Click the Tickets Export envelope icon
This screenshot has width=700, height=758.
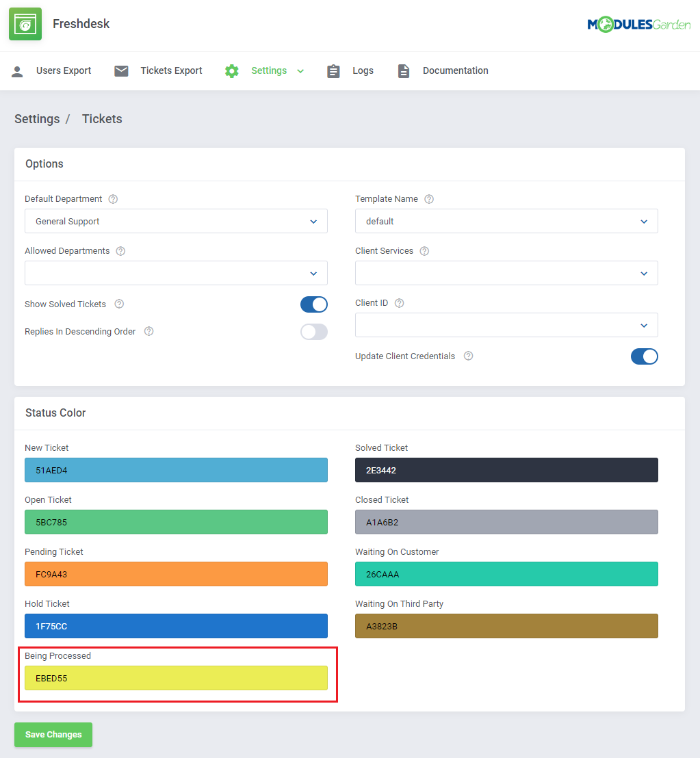pyautogui.click(x=121, y=71)
